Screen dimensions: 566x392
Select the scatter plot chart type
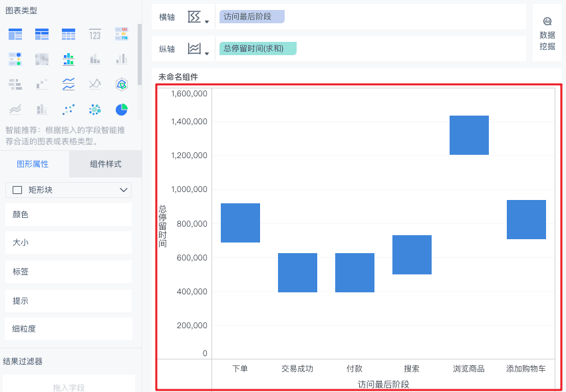point(69,109)
